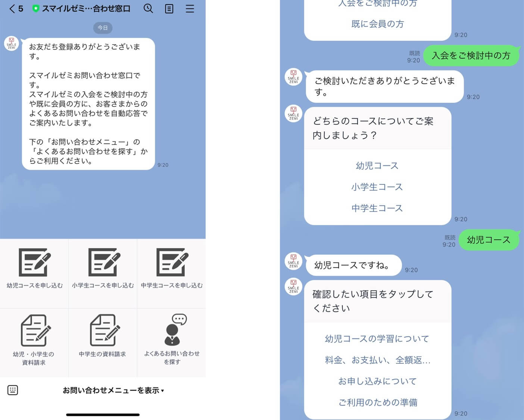The height and width of the screenshot is (420, 524).
Task: Choose 幼児コースの学習について
Action: click(377, 339)
